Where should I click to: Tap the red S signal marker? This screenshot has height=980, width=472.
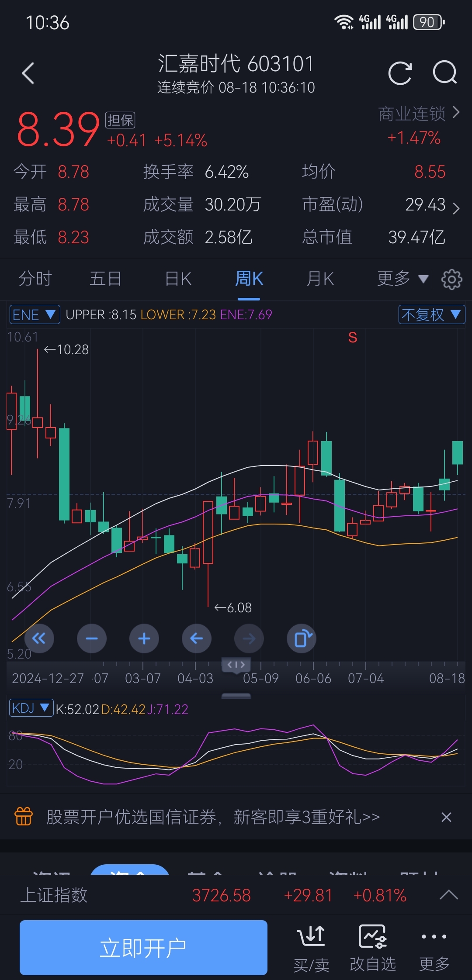click(x=353, y=338)
